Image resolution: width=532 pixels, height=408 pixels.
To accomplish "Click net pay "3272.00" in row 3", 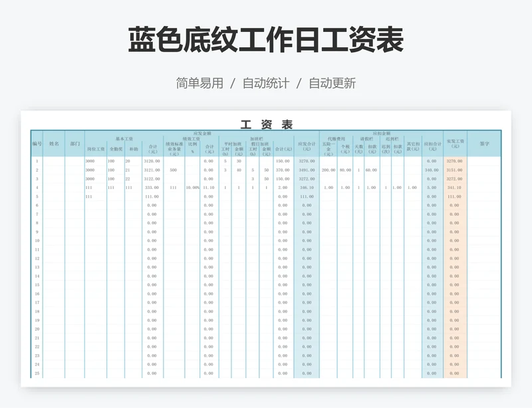I will [454, 178].
